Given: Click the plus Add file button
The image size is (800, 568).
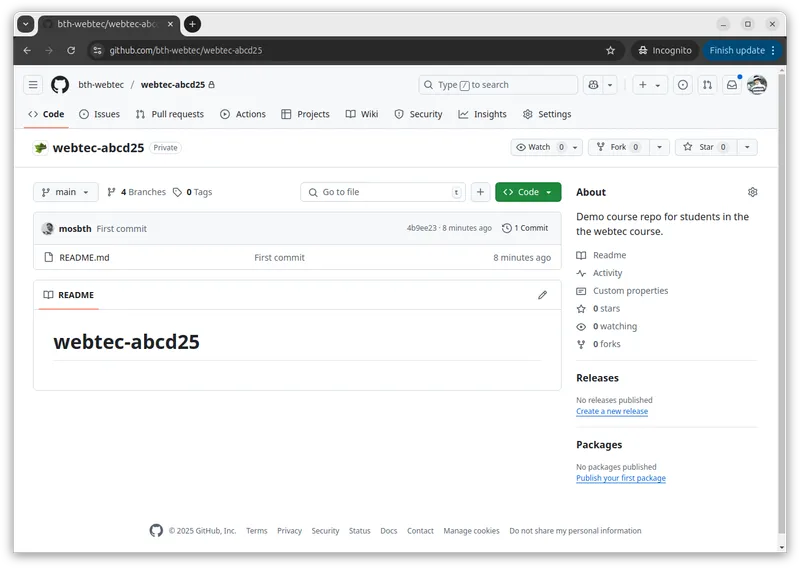Looking at the screenshot, I should coord(480,192).
